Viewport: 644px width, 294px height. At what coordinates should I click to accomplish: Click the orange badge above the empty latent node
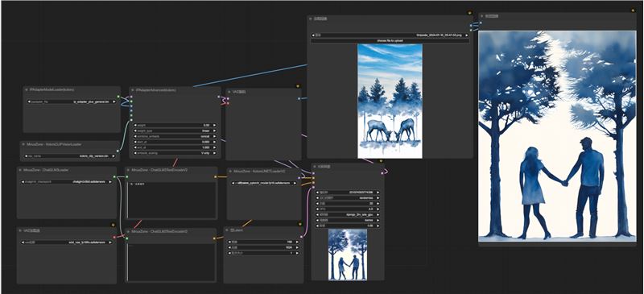299,225
